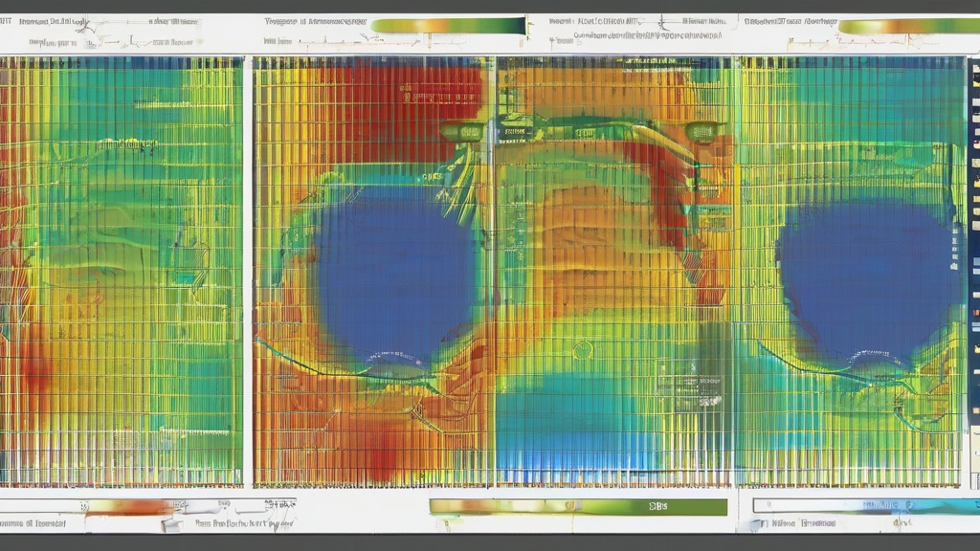This screenshot has width=980, height=551.
Task: Click the gradient color bar at top right
Action: pyautogui.click(x=909, y=26)
